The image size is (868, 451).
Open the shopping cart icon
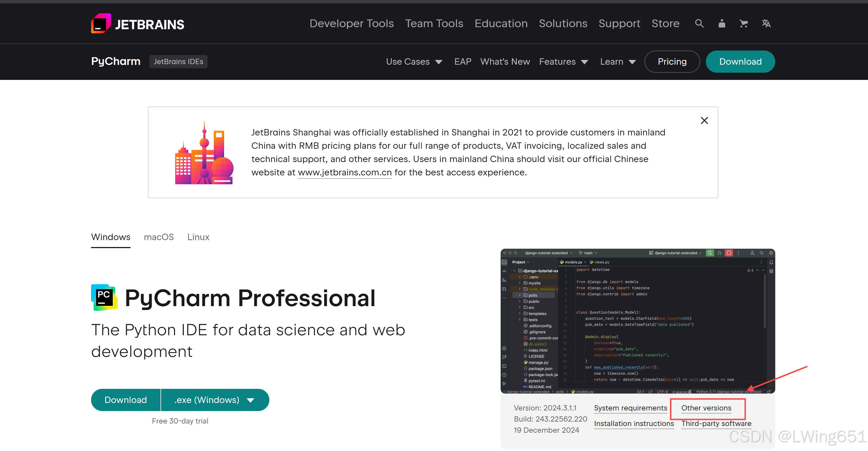pos(743,24)
